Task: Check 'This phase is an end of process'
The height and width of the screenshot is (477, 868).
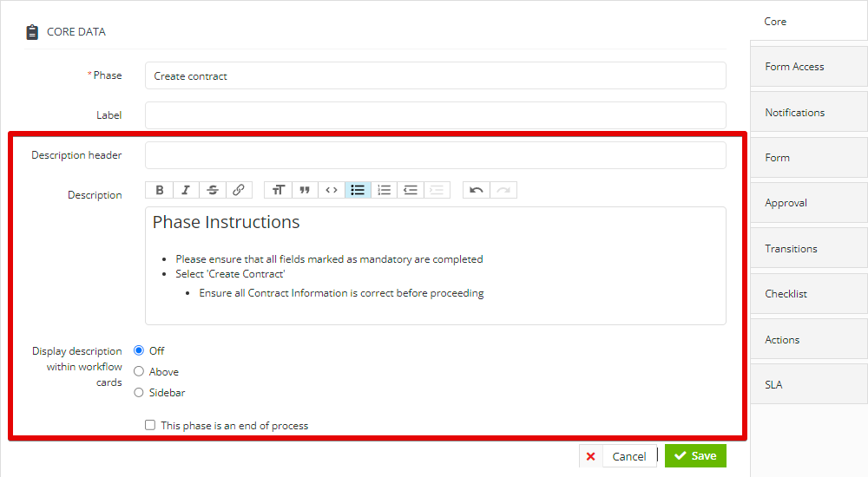Action: (x=150, y=425)
